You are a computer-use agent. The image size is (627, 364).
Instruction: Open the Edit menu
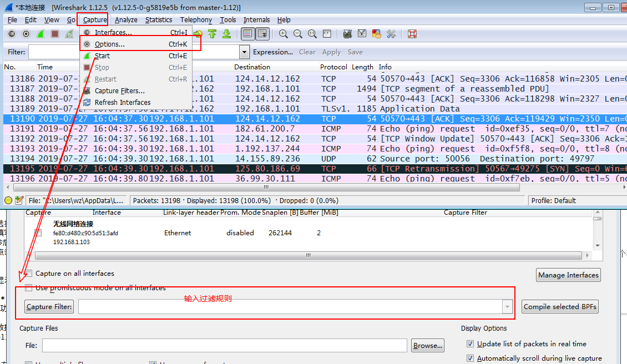point(31,19)
